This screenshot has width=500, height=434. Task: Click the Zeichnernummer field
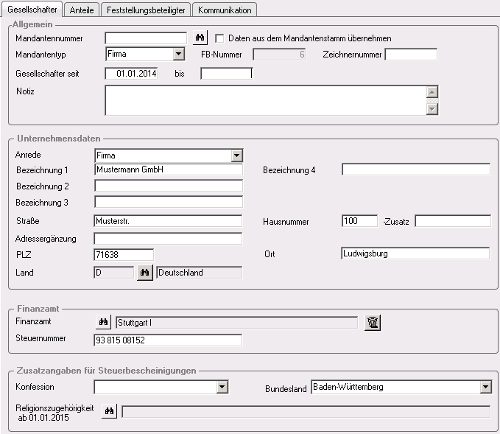click(x=411, y=54)
